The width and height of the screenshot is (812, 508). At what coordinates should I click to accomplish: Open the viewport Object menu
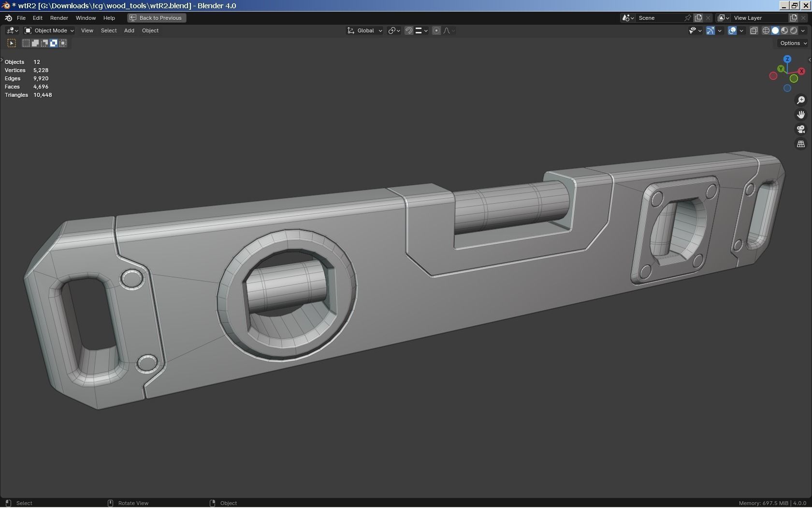(x=150, y=30)
